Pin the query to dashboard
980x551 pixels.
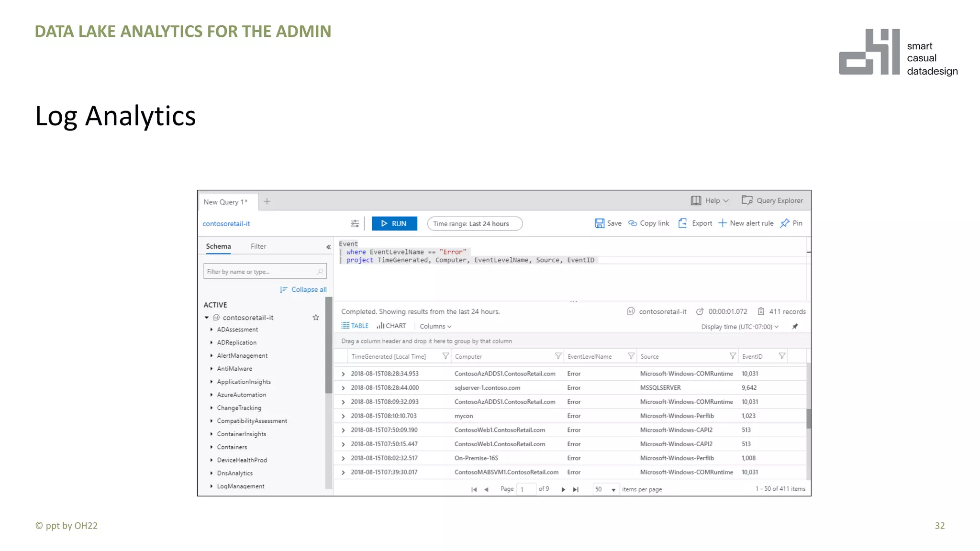[791, 223]
